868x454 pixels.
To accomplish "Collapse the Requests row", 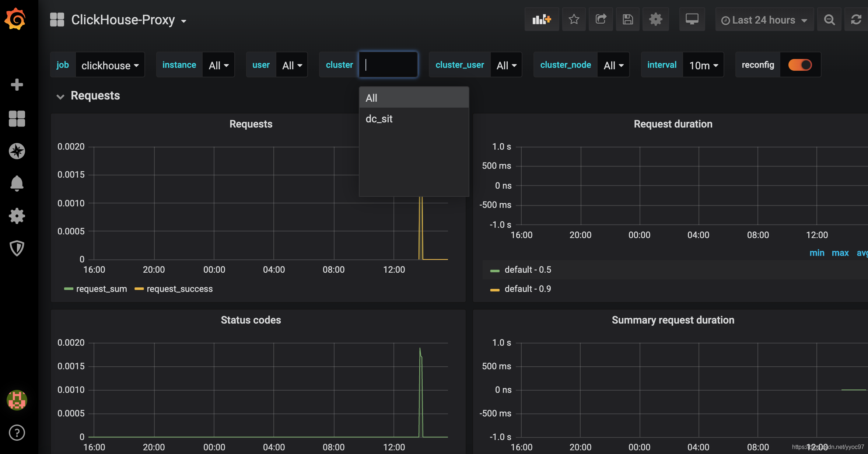I will pyautogui.click(x=88, y=96).
